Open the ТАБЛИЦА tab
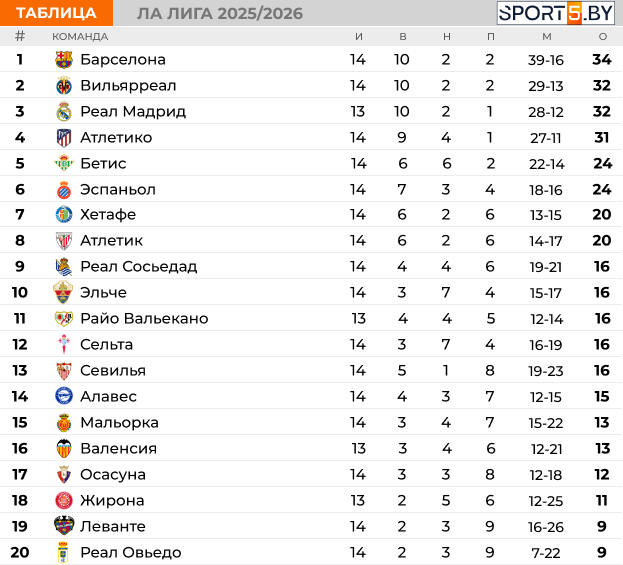The height and width of the screenshot is (565, 623). point(56,13)
